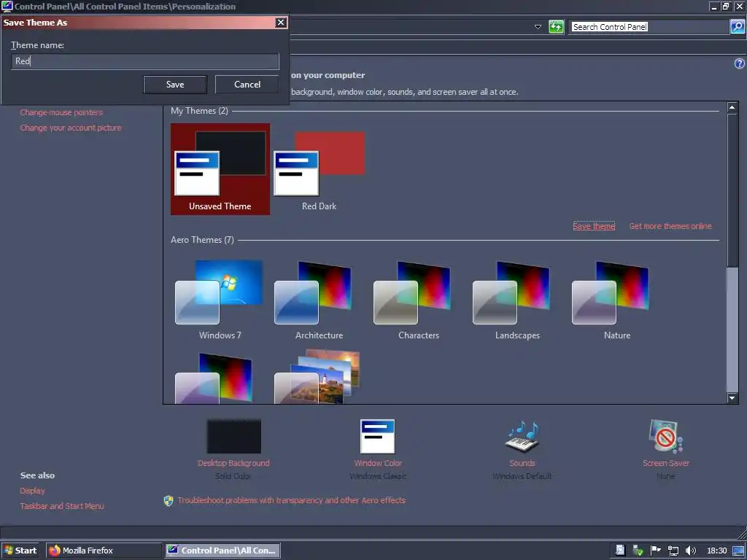Click the volume speaker tray icon
Viewport: 747px width, 560px height.
click(690, 551)
